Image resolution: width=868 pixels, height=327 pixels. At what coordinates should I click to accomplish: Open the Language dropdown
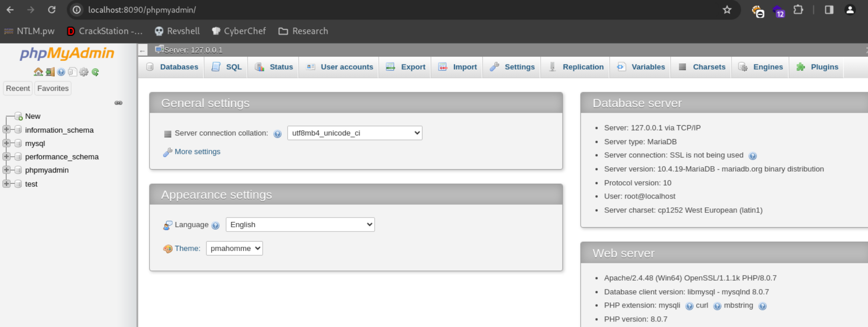[300, 224]
